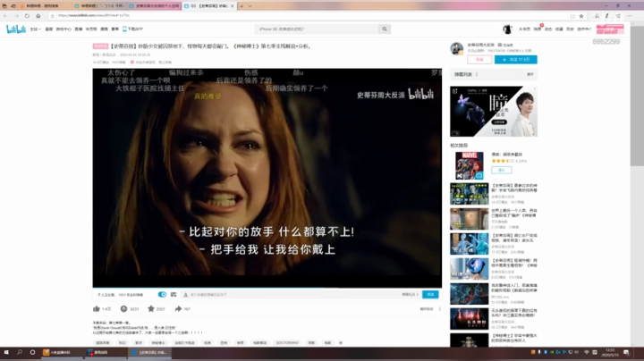The image size is (644, 361).
Task: Go forward in browser navigation
Action: [x=16, y=16]
